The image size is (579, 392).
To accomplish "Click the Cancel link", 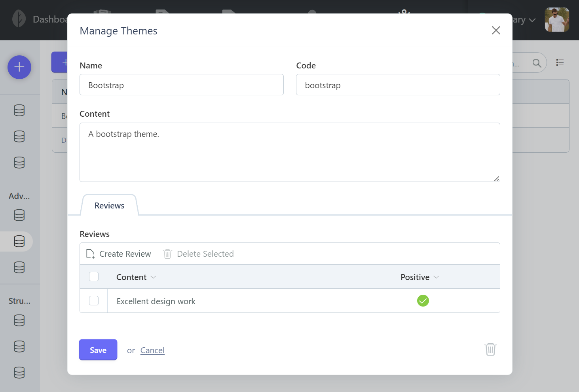I will 152,350.
